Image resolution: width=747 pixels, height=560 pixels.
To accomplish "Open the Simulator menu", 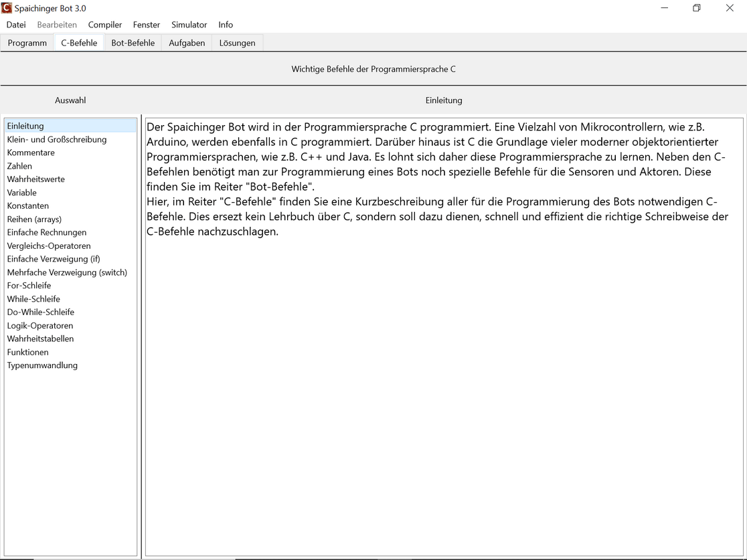I will click(189, 25).
